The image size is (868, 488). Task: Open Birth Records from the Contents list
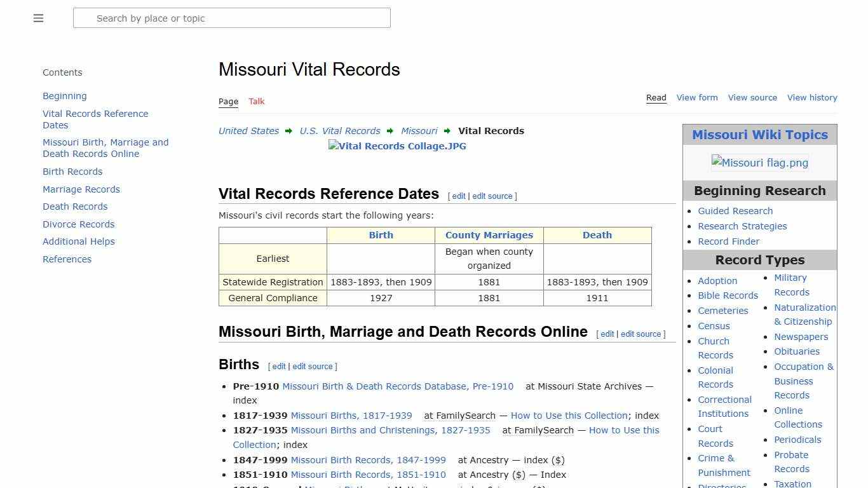pyautogui.click(x=72, y=172)
